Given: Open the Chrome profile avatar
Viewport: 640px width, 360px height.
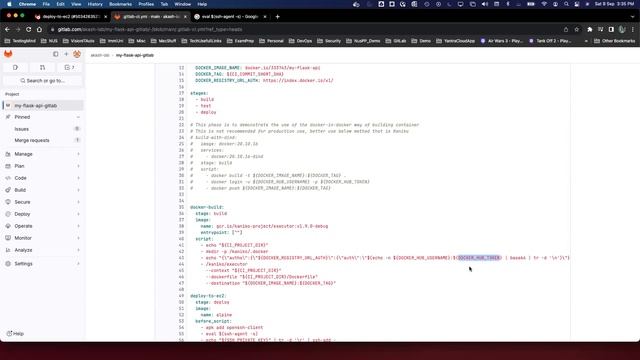Looking at the screenshot, I should pos(622,29).
